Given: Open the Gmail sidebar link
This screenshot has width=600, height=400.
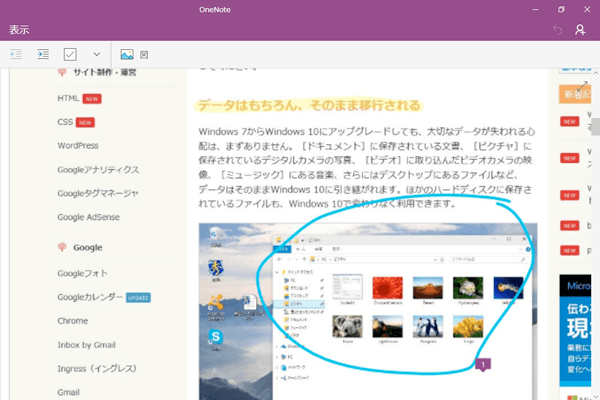Looking at the screenshot, I should (68, 392).
